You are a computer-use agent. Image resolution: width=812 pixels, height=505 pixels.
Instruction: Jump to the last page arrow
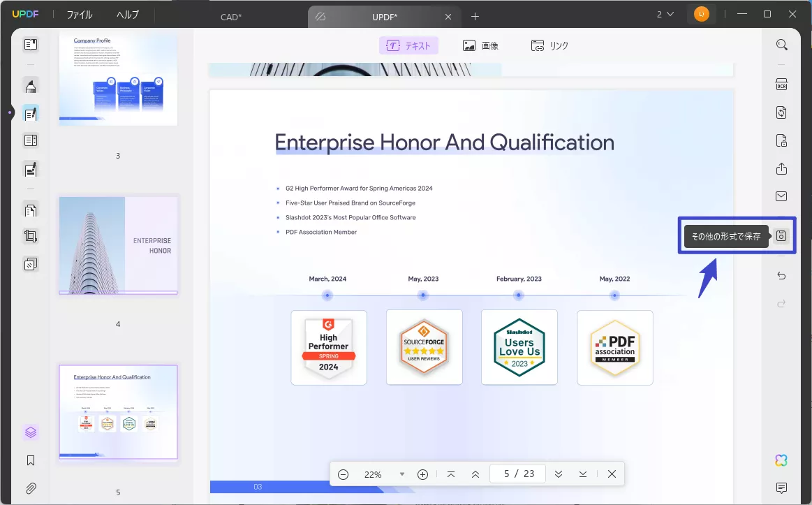coord(582,474)
